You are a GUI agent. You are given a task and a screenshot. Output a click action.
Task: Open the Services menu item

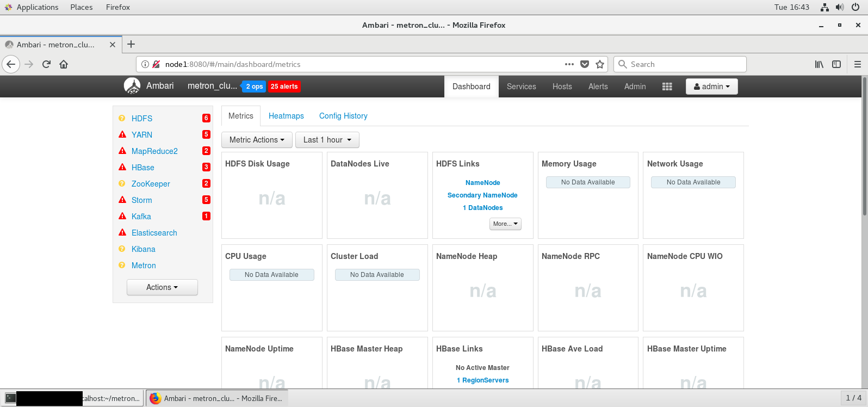[521, 87]
